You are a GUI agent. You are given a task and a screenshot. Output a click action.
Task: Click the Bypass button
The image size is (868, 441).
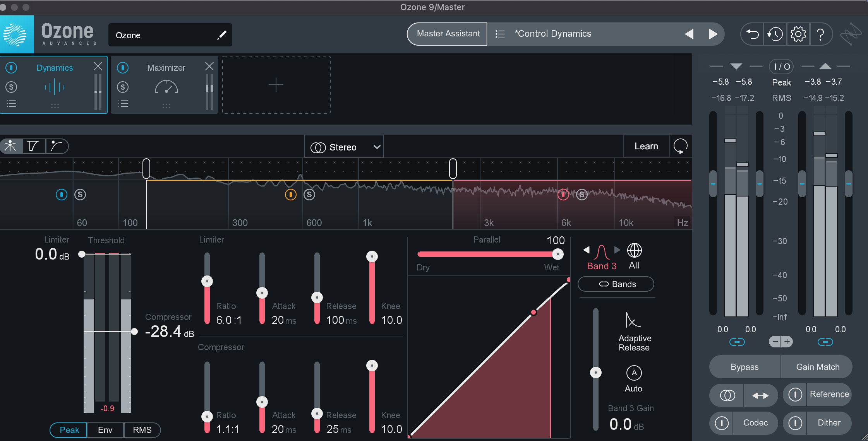(x=744, y=367)
